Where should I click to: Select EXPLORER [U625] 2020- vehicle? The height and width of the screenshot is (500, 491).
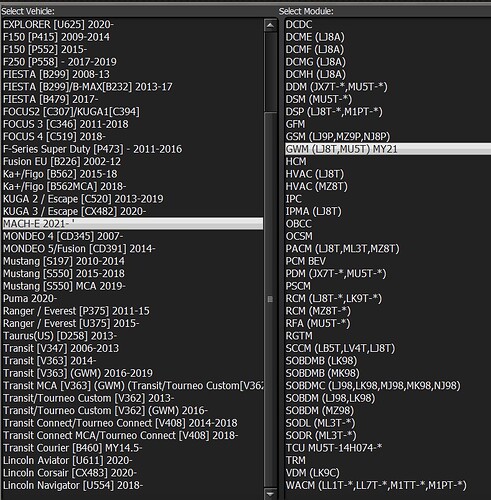(58, 24)
